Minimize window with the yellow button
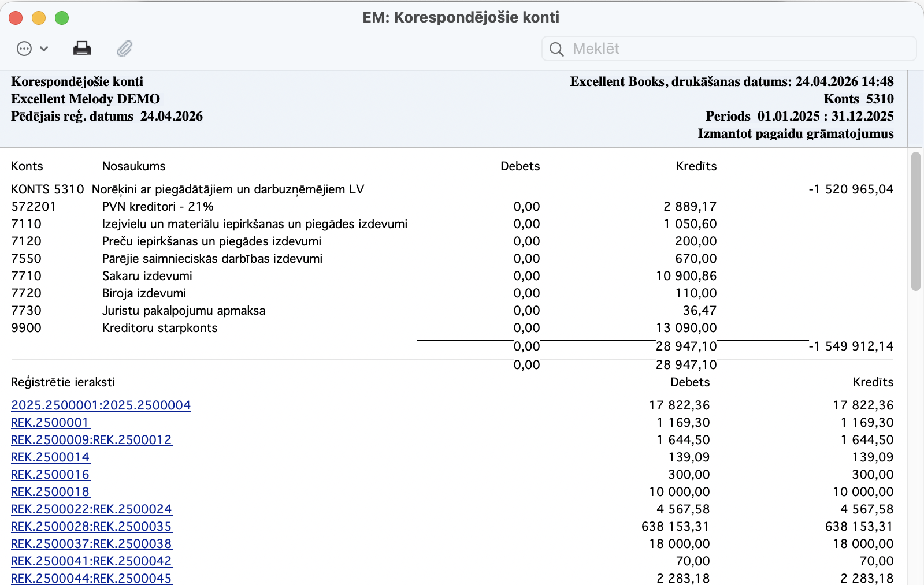The image size is (924, 585). [x=39, y=18]
